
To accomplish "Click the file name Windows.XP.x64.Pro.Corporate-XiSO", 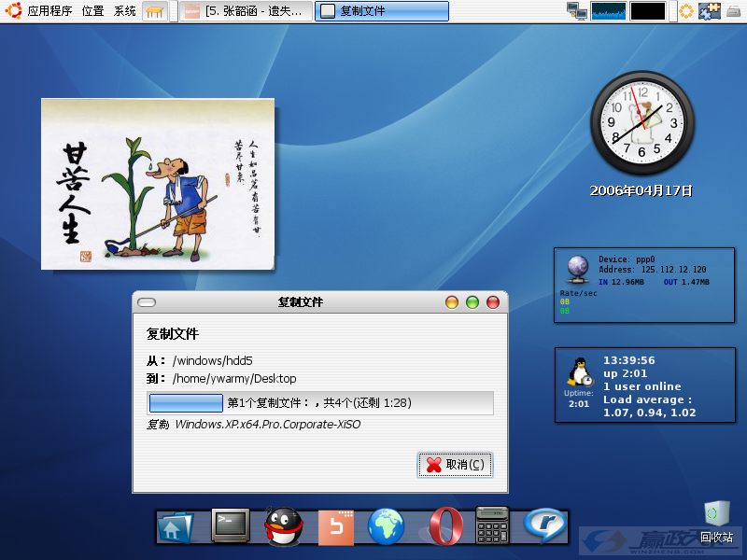I will pos(268,425).
